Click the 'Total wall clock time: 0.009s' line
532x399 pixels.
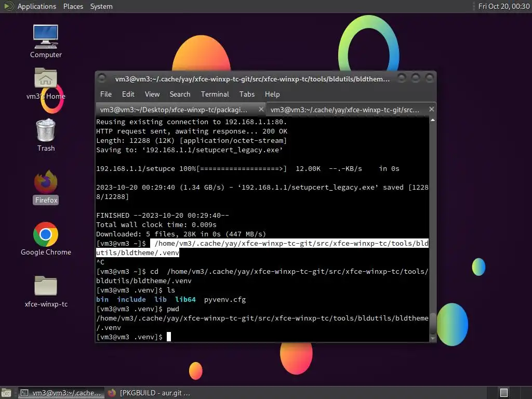[x=156, y=224]
